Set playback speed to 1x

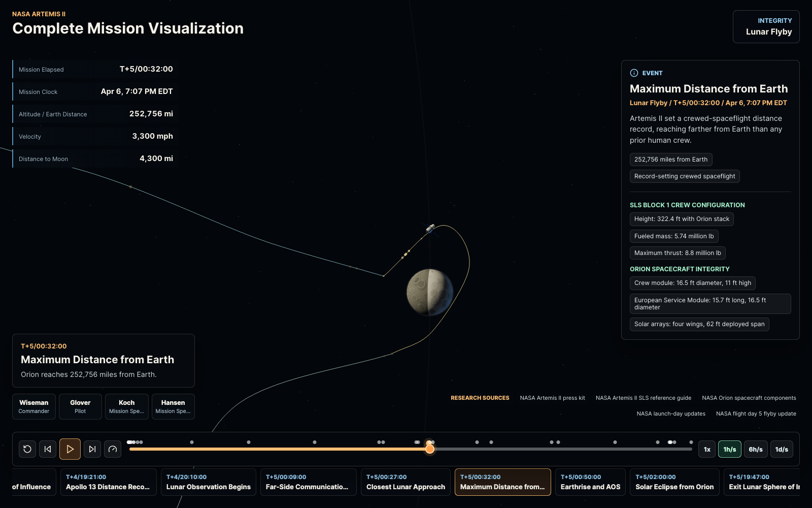(707, 449)
